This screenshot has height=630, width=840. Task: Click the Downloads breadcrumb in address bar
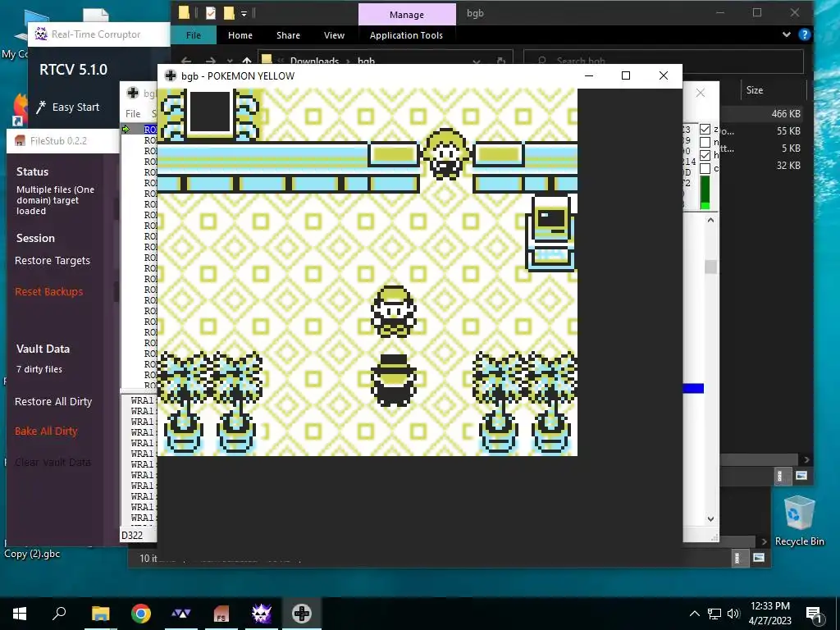(314, 61)
